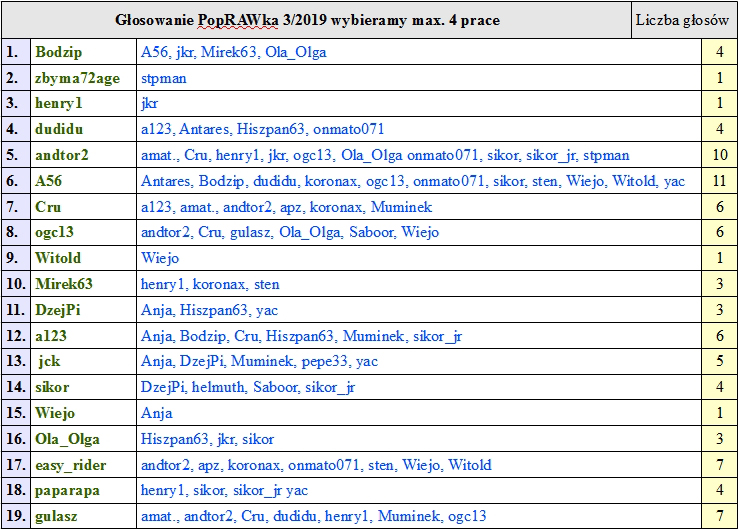The width and height of the screenshot is (739, 530).
Task: Select vote count 3 in Ola_Olga row
Action: click(x=719, y=439)
